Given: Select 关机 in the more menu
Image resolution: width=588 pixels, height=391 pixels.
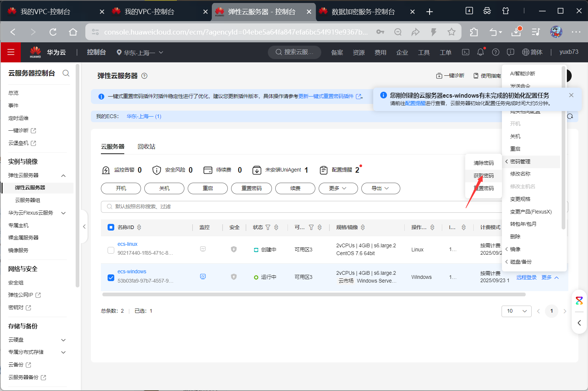Looking at the screenshot, I should [x=515, y=136].
